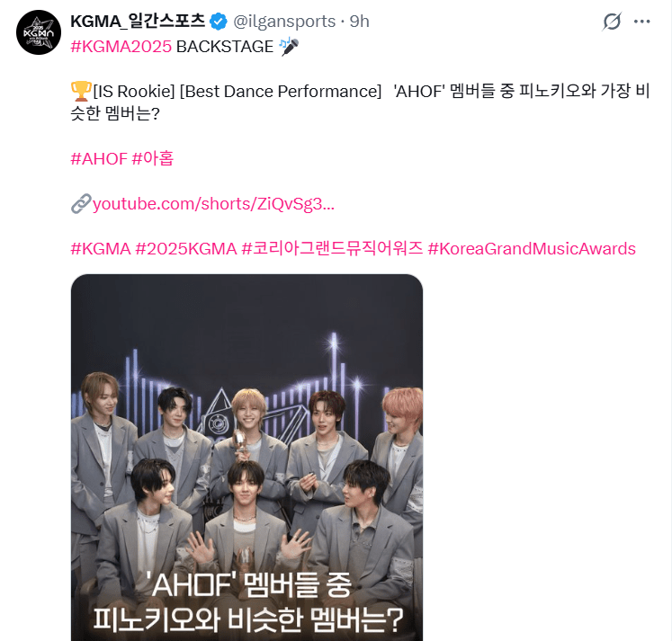Click the KGMA profile avatar
672x641 pixels.
click(x=39, y=32)
